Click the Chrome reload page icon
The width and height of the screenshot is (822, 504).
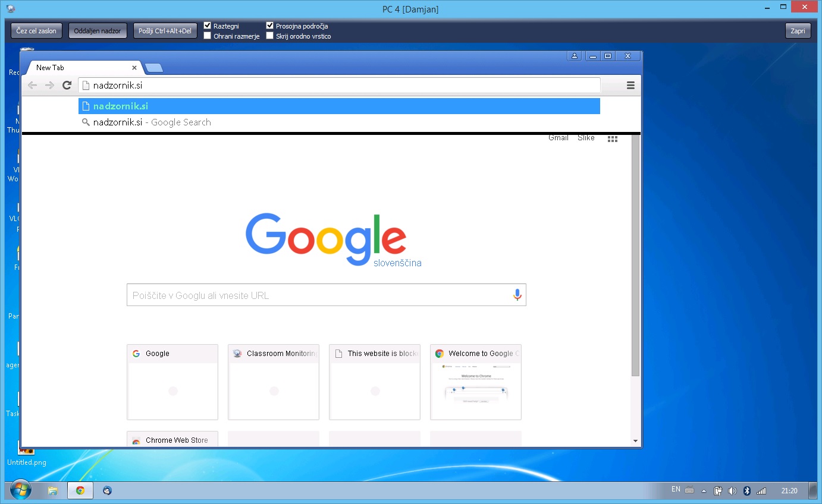tap(67, 86)
